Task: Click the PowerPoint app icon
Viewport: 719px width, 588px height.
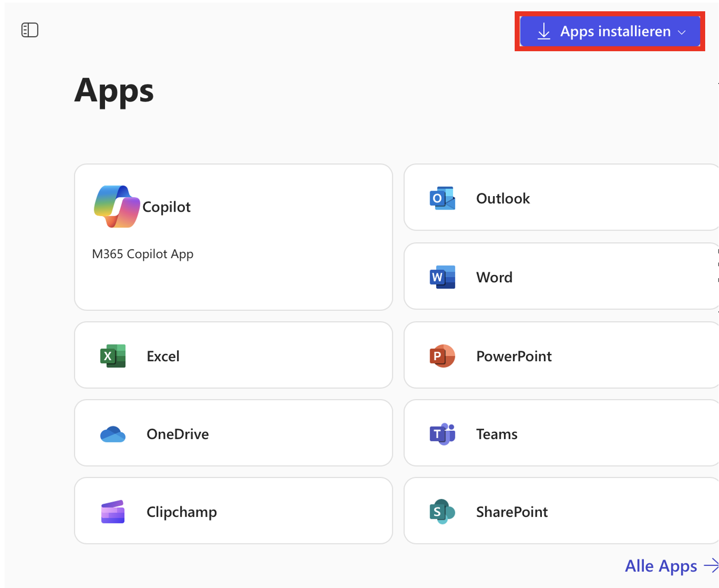Action: (442, 356)
